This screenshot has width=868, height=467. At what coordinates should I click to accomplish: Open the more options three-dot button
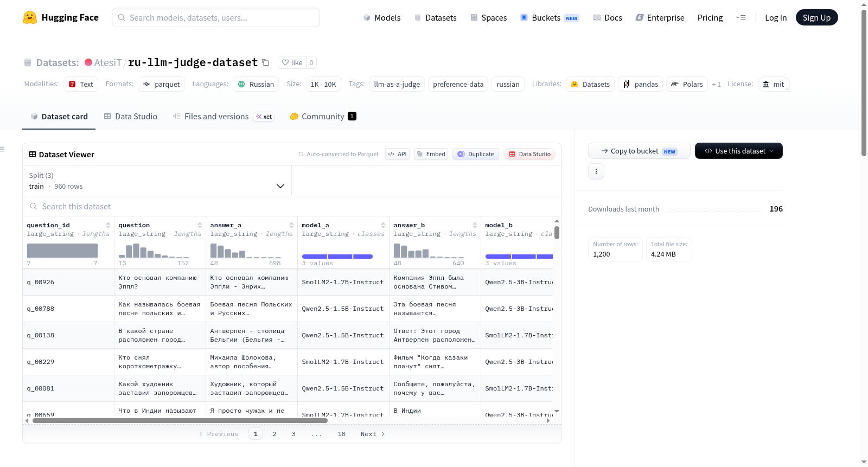[x=596, y=171]
